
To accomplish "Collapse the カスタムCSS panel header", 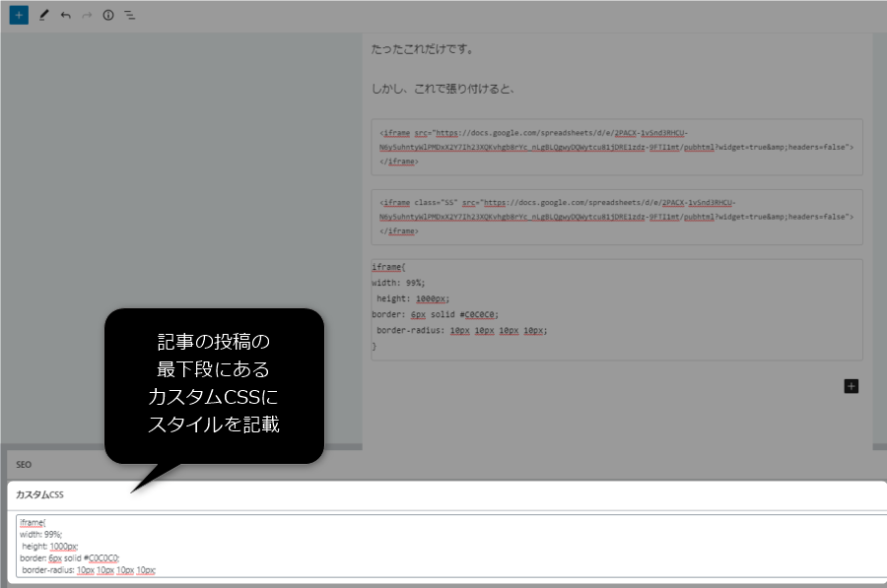I will click(446, 494).
